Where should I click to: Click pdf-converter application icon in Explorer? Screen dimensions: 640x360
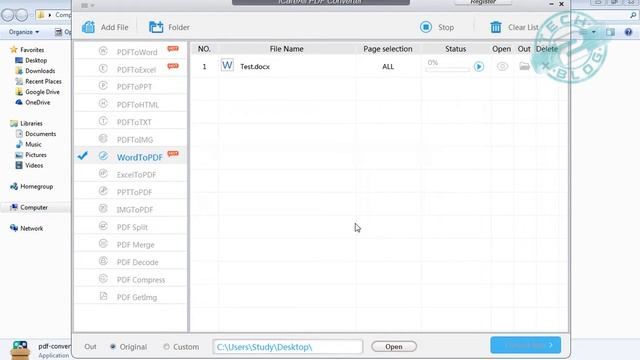[x=20, y=350]
